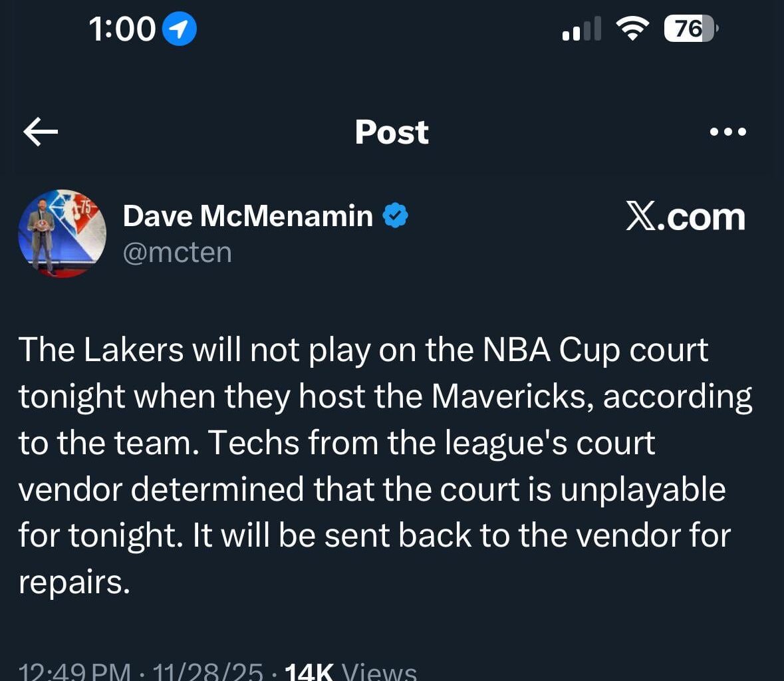Tap Dave McMenamin's verified badge
This screenshot has width=784, height=681.
(x=396, y=214)
